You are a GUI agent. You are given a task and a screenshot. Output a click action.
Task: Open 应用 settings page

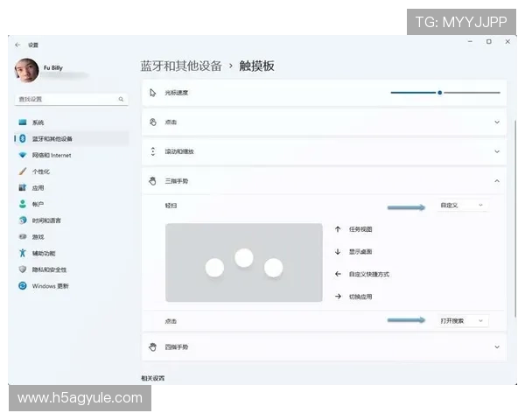(72, 187)
